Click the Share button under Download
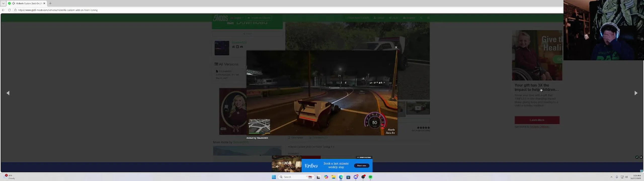The width and height of the screenshot is (644, 181). coord(247,33)
